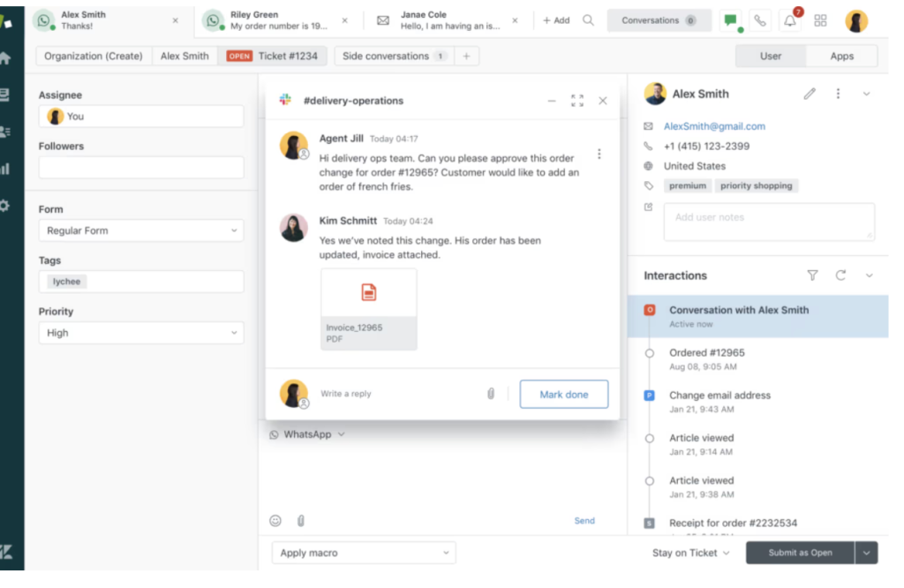
Task: Insert an emoji in the ticket reply
Action: pyautogui.click(x=274, y=520)
